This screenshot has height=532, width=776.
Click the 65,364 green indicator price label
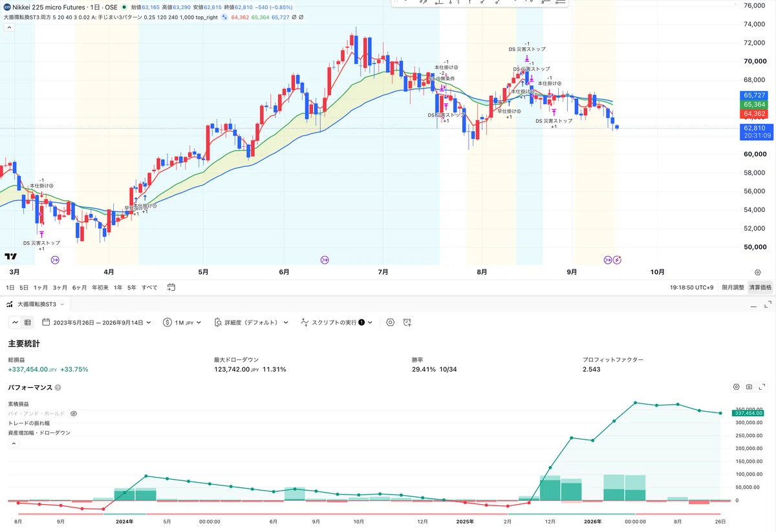[755, 104]
